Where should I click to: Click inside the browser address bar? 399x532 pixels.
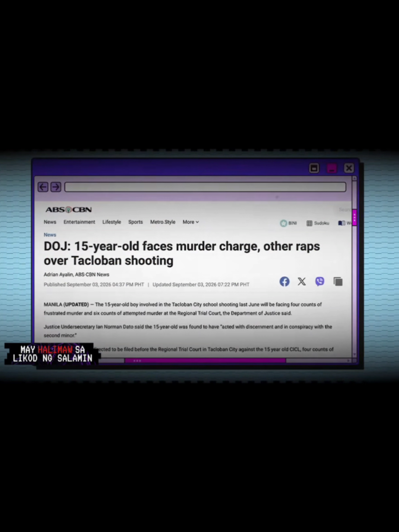click(x=205, y=187)
